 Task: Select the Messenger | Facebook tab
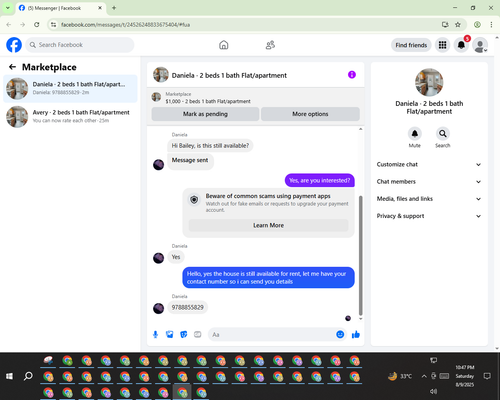coord(61,8)
